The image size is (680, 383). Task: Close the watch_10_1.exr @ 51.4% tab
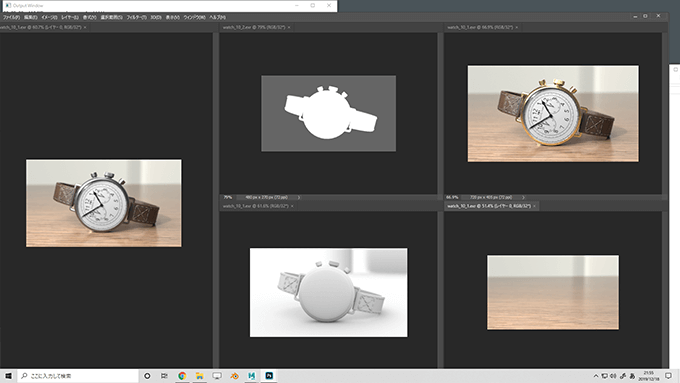(534, 206)
